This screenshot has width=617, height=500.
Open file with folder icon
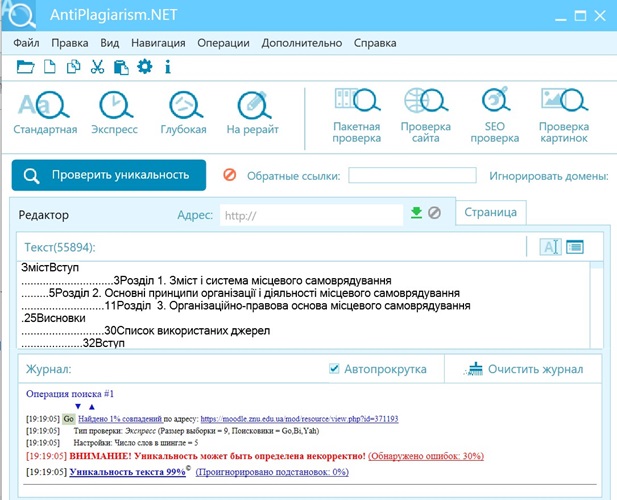point(25,67)
